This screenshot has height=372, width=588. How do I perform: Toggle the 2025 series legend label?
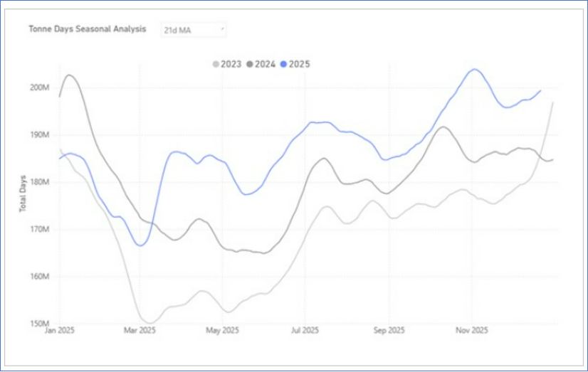tap(299, 64)
